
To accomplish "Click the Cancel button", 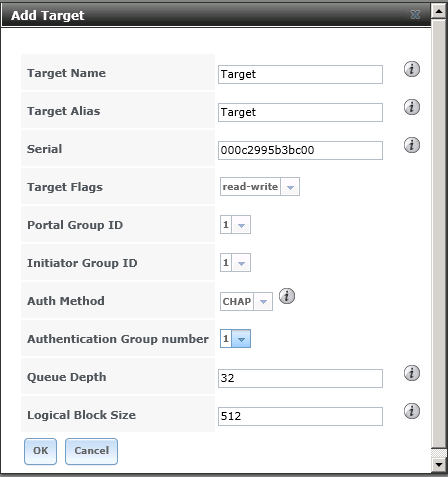I will tap(91, 451).
